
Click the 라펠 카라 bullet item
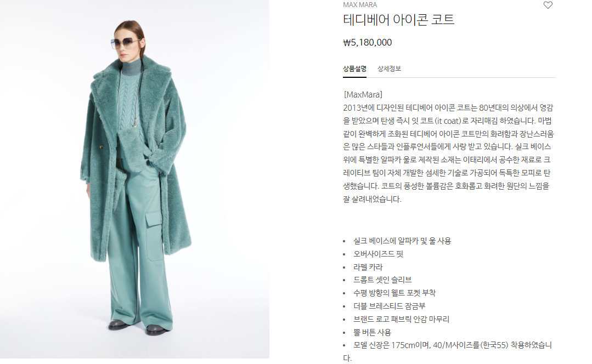368,267
